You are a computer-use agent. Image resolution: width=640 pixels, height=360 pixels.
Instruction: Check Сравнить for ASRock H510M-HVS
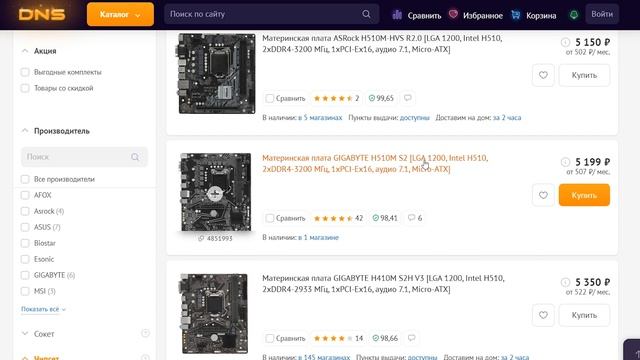point(269,98)
